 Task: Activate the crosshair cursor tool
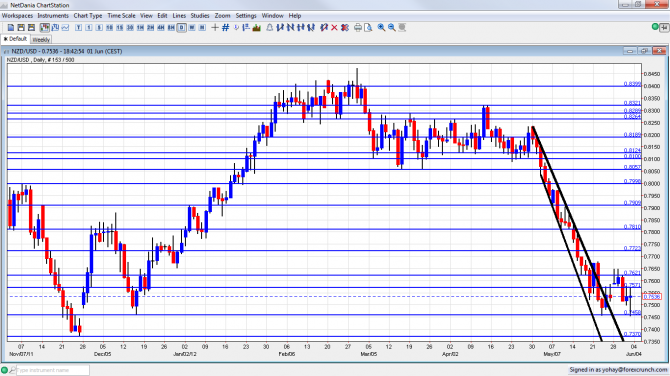tap(215, 28)
